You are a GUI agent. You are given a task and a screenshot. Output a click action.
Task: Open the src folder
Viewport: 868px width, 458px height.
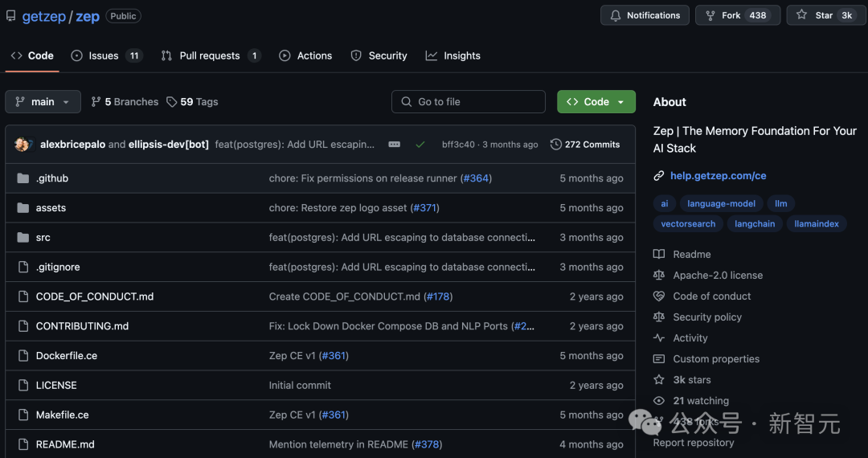[43, 237]
